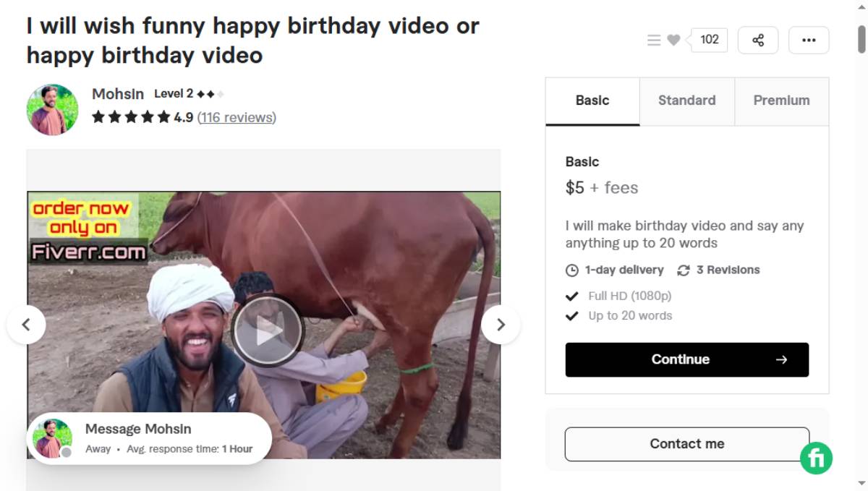Open the more options ellipsis menu
The width and height of the screenshot is (868, 491).
[x=809, y=40]
